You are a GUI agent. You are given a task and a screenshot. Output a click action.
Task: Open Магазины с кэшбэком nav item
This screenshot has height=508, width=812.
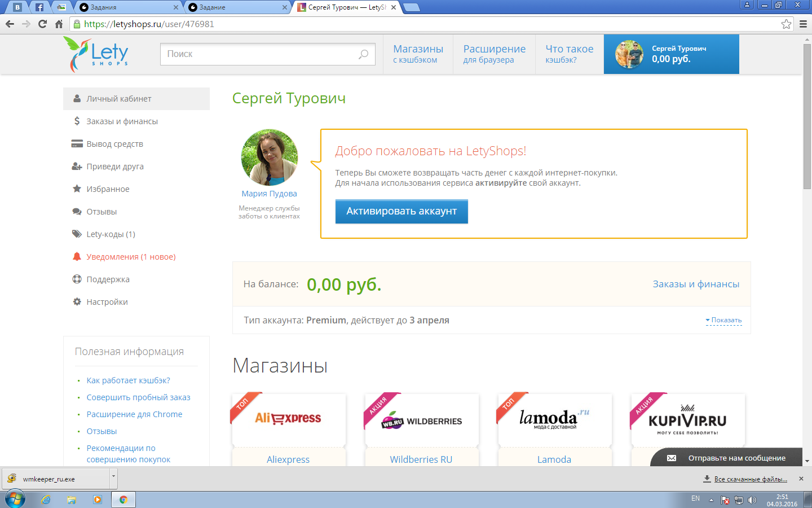click(418, 54)
